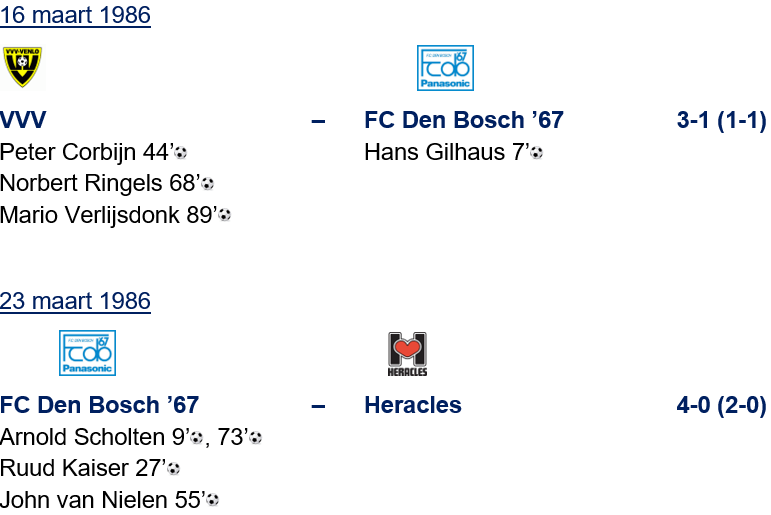Click FC Den Bosch logo under 23 maart
This screenshot has width=771, height=515.
pyautogui.click(x=88, y=353)
